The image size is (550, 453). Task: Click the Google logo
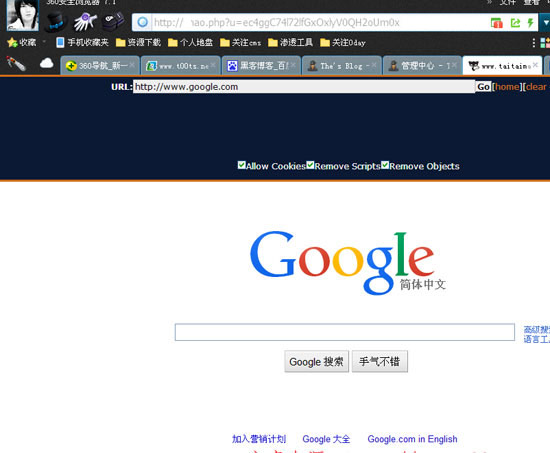click(x=347, y=262)
